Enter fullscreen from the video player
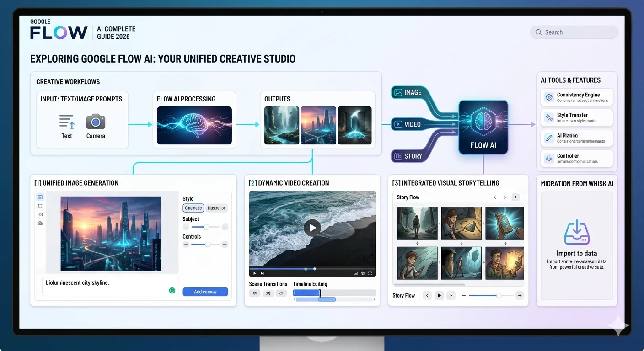The width and height of the screenshot is (644, 351). [x=370, y=273]
